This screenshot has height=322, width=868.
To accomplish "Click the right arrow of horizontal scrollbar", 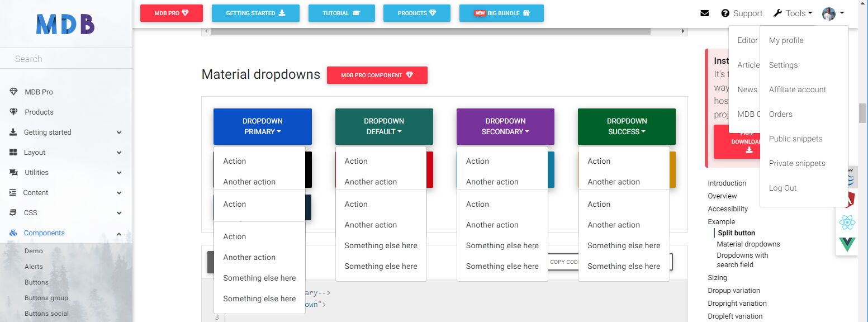I will (x=683, y=31).
